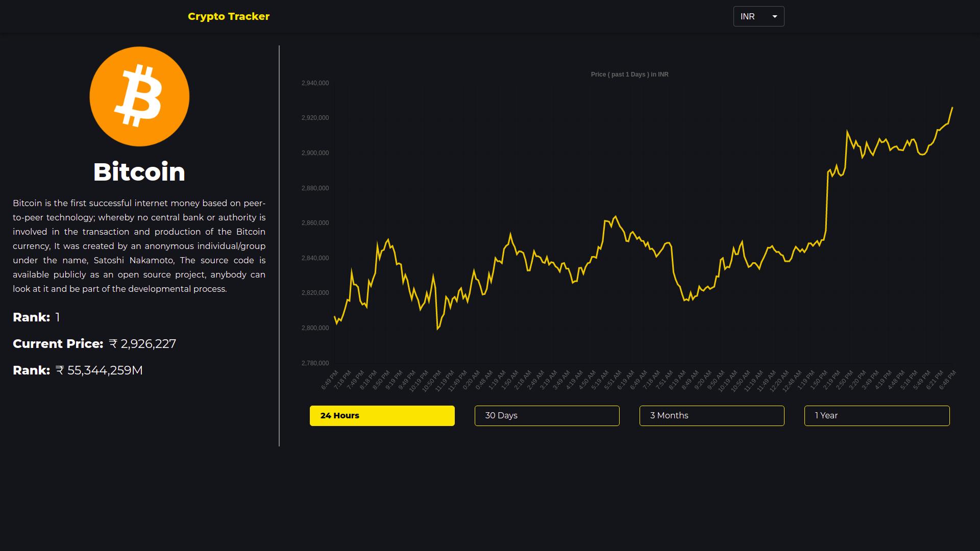Toggle the chart legend price label
Image resolution: width=980 pixels, height=551 pixels.
[x=629, y=74]
